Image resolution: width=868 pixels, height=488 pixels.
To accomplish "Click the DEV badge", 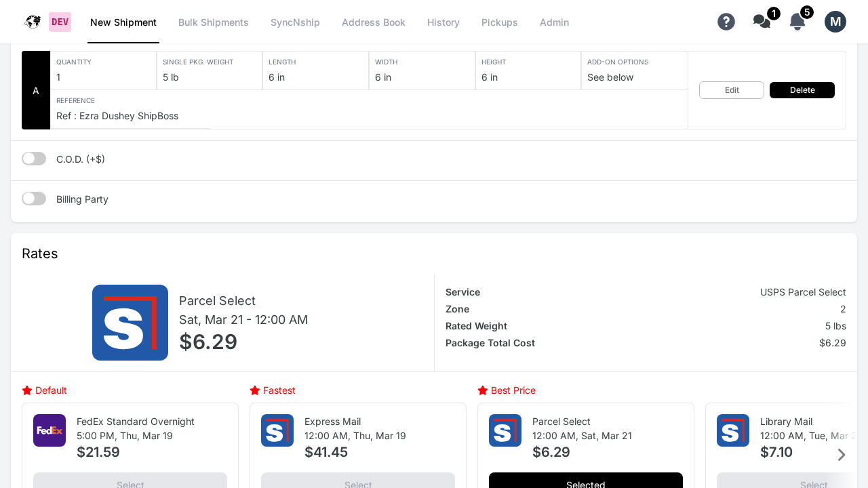I will 59,22.
